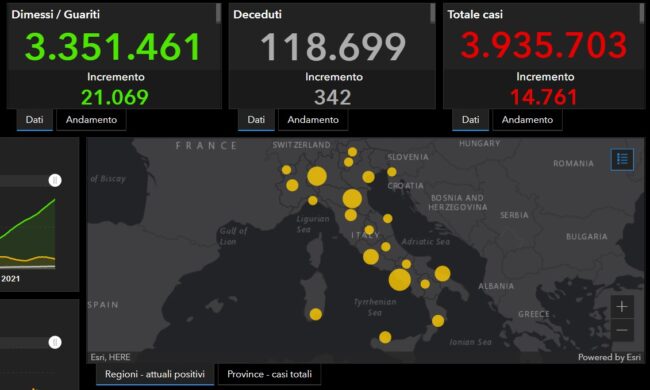
Task: Click the Dimessi / Guariti panel scrollbar
Action: pyautogui.click(x=218, y=13)
